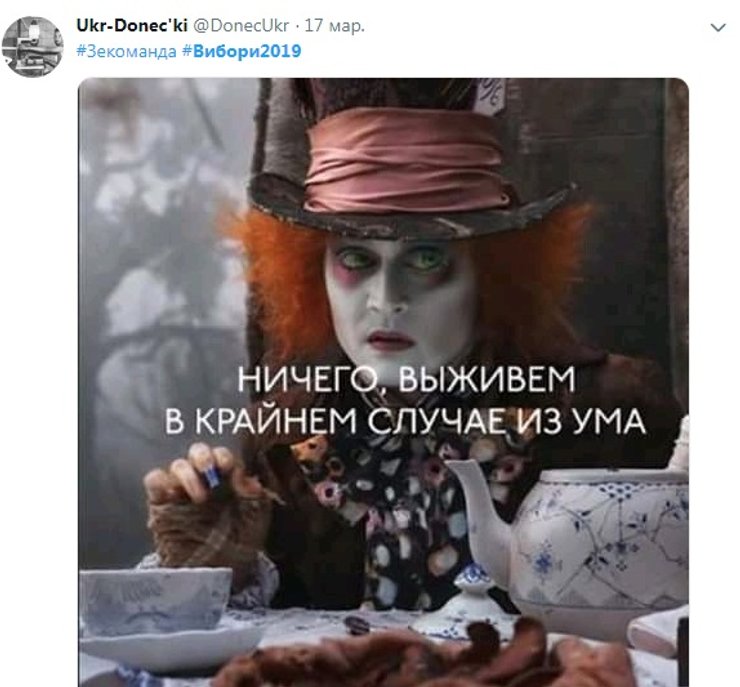Screen dimensions: 740x687
Task: Click the card tucked in the hat
Action: (491, 97)
